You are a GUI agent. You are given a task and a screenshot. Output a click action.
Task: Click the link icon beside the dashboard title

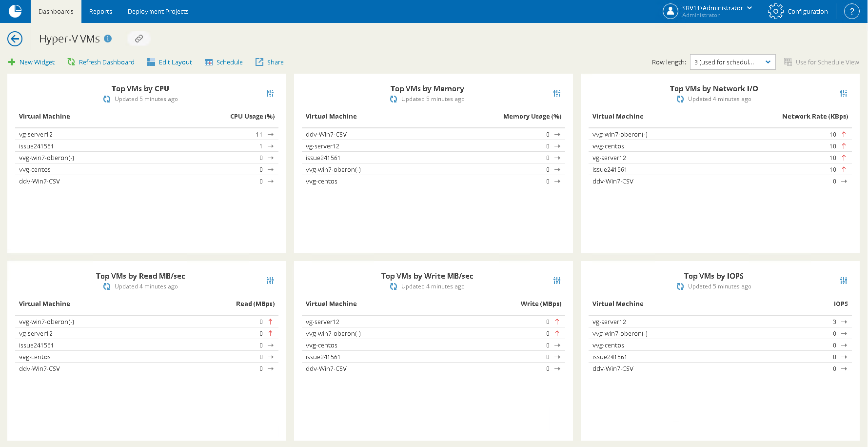139,39
